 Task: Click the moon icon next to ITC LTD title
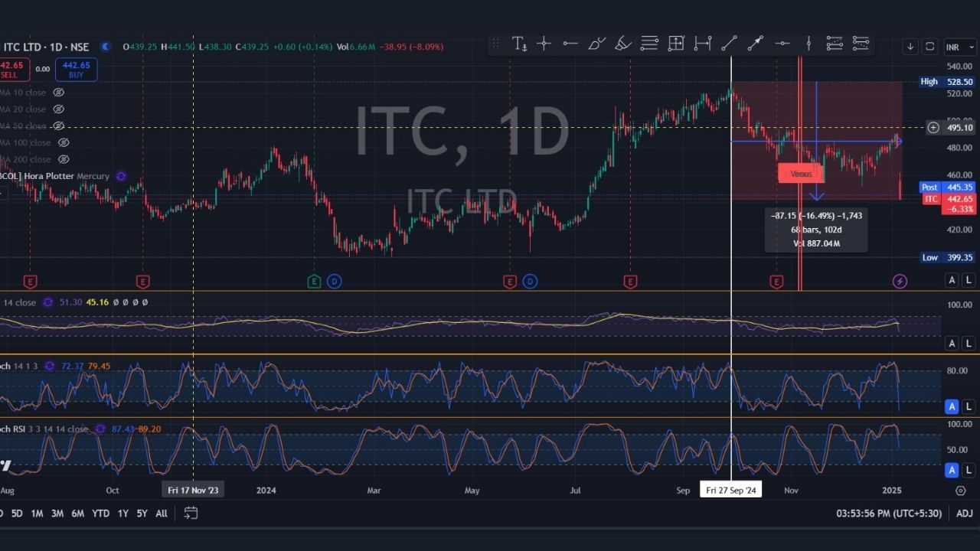pos(106,47)
